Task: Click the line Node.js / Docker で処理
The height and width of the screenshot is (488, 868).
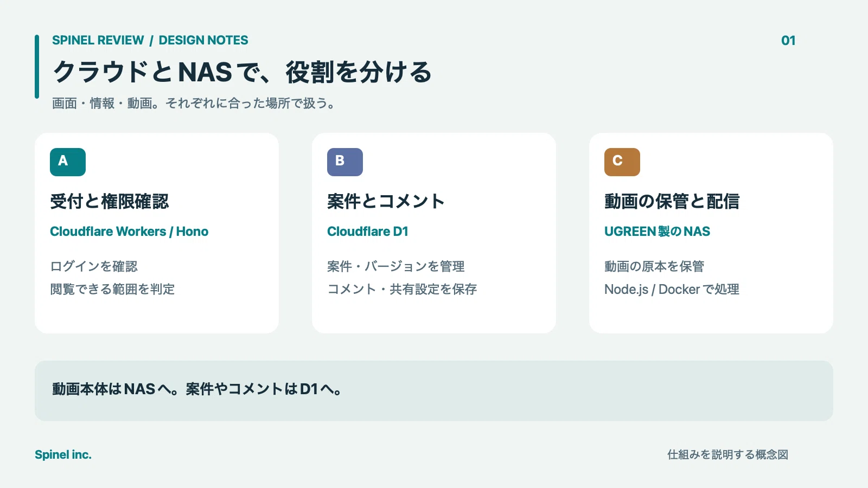Action: coord(672,289)
